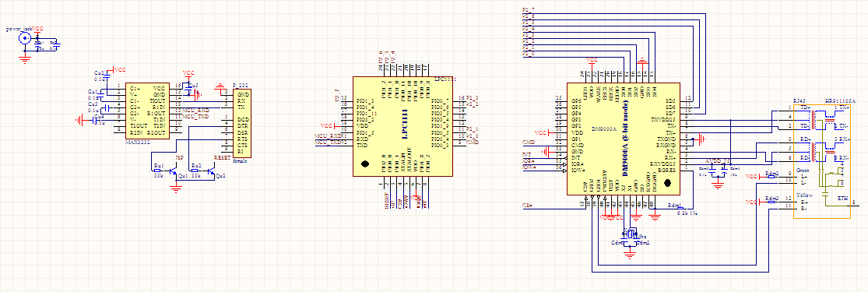Select ground symbol under the power jack
This screenshot has width=868, height=292.
[x=24, y=58]
